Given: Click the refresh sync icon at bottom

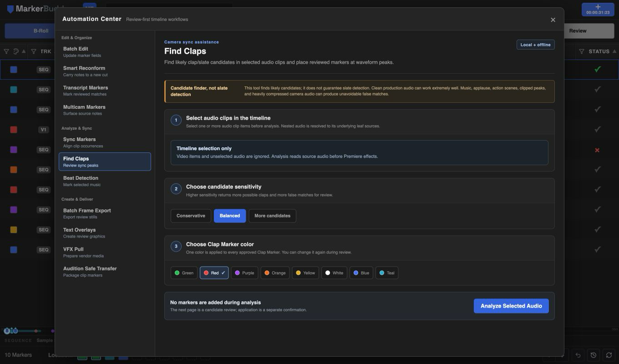Looking at the screenshot, I should (x=609, y=355).
